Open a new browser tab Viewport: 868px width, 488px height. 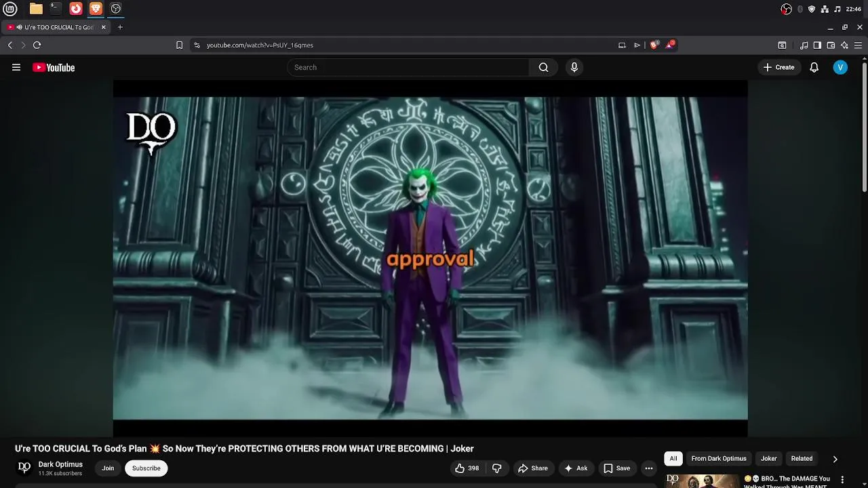pyautogui.click(x=120, y=27)
